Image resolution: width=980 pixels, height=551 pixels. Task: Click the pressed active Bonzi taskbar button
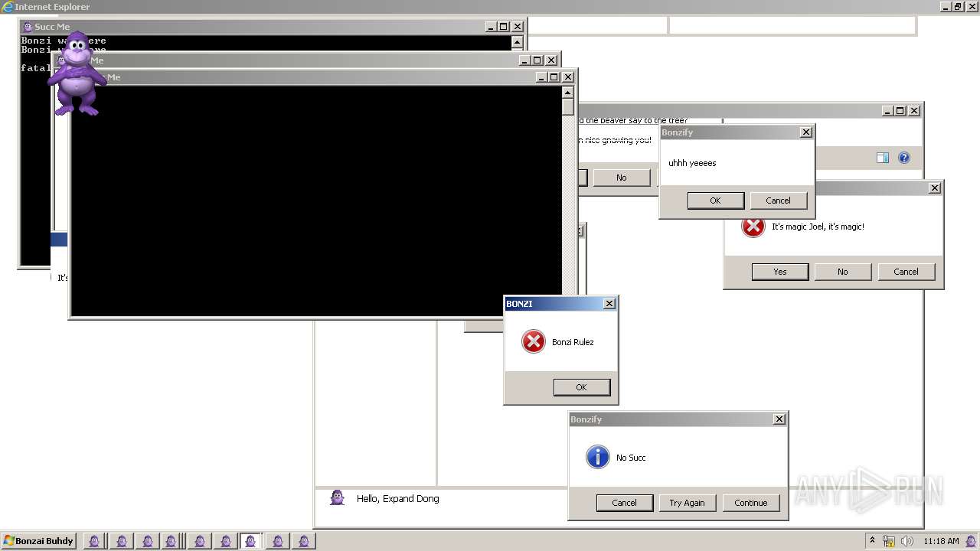250,541
